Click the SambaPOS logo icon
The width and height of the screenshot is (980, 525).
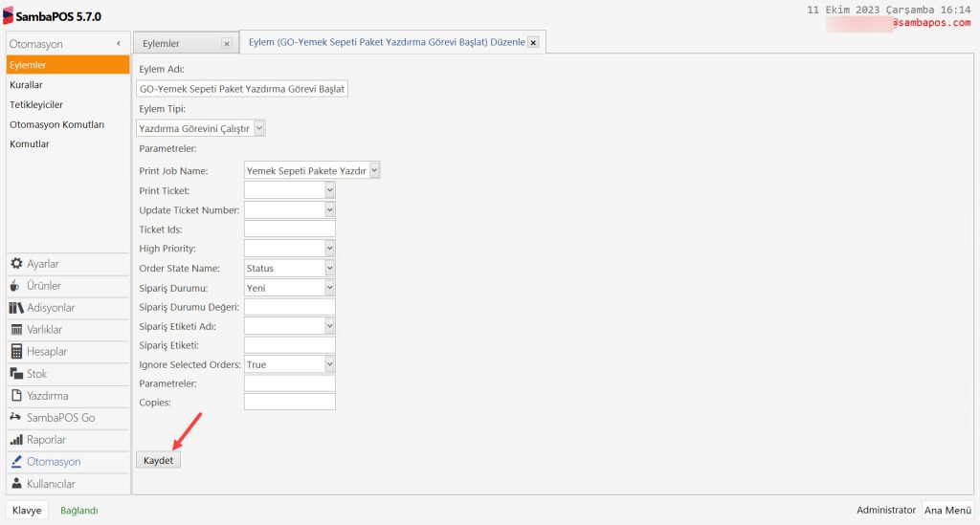(x=8, y=15)
